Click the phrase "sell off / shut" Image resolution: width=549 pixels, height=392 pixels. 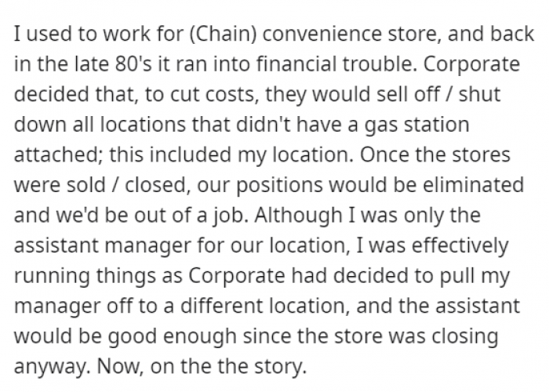(441, 94)
